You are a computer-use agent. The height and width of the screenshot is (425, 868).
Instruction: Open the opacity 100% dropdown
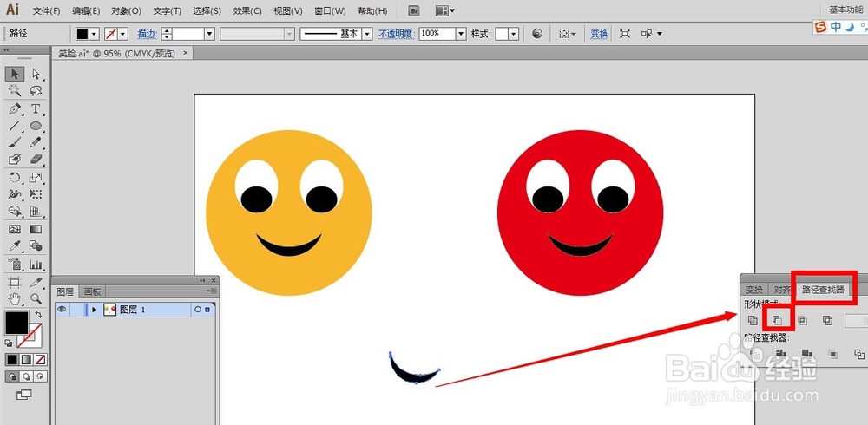(x=461, y=34)
